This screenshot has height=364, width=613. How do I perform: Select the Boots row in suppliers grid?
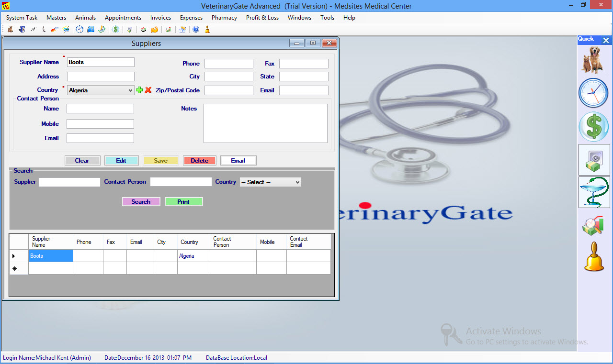point(50,256)
